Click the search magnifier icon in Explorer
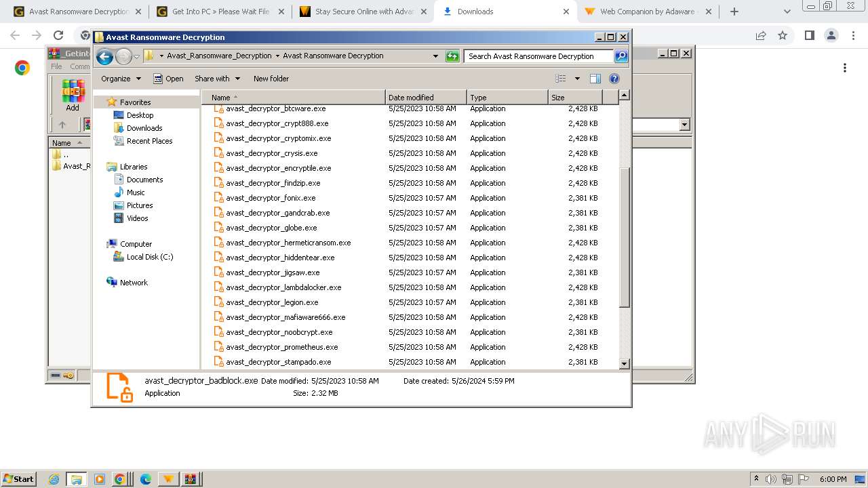868x488 pixels. pos(621,56)
